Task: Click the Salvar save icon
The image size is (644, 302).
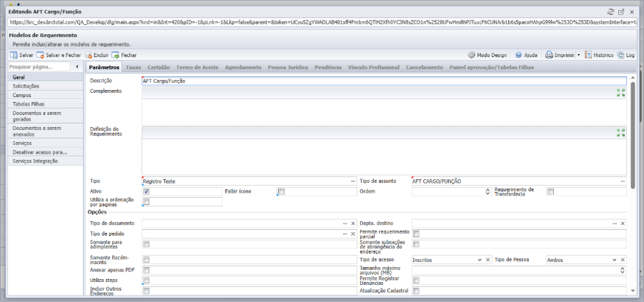Action: 14,55
